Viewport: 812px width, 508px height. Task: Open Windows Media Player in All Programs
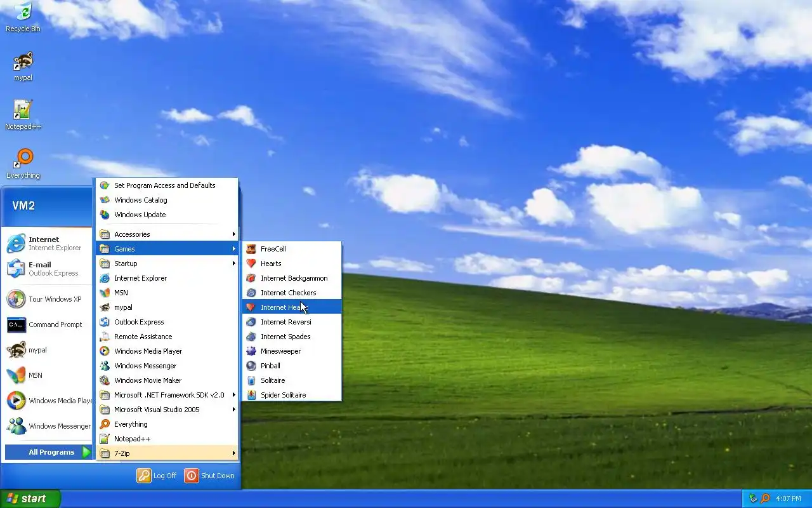167,351
